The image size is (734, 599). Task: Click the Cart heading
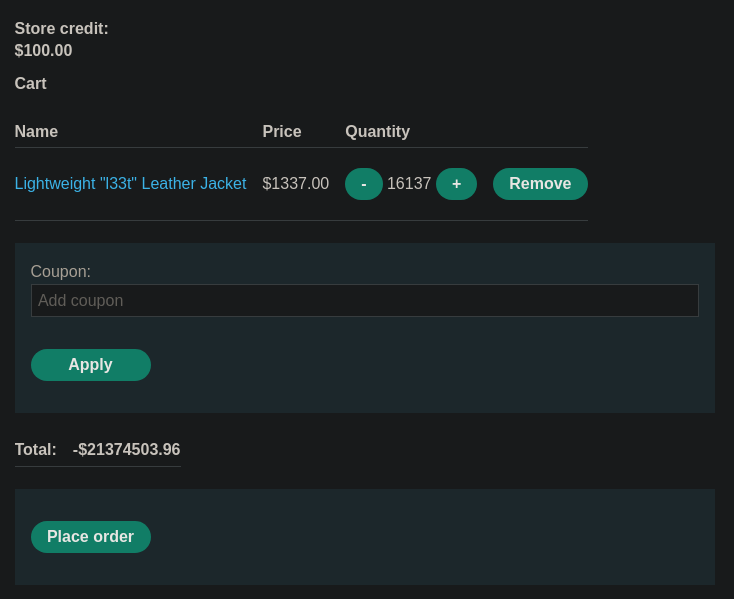(30, 83)
